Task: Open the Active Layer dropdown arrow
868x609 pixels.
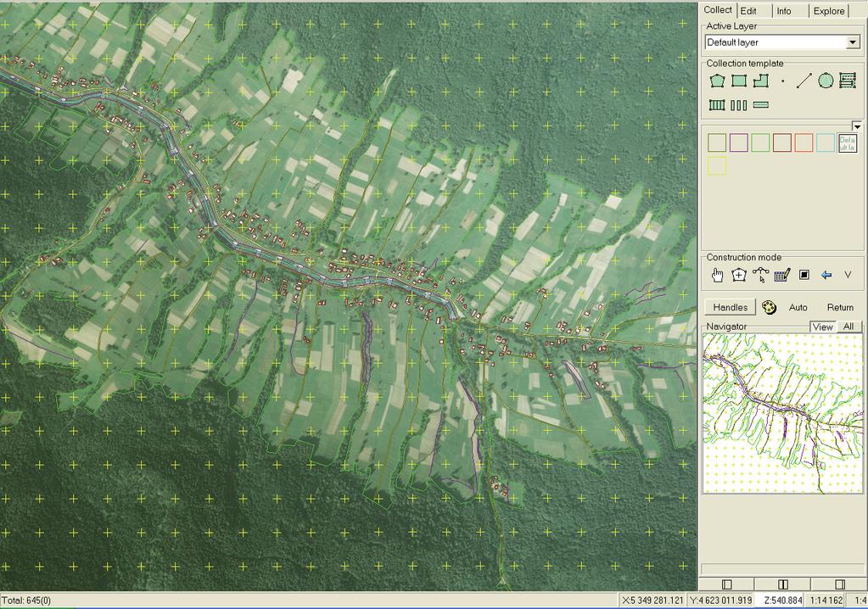Action: tap(853, 42)
